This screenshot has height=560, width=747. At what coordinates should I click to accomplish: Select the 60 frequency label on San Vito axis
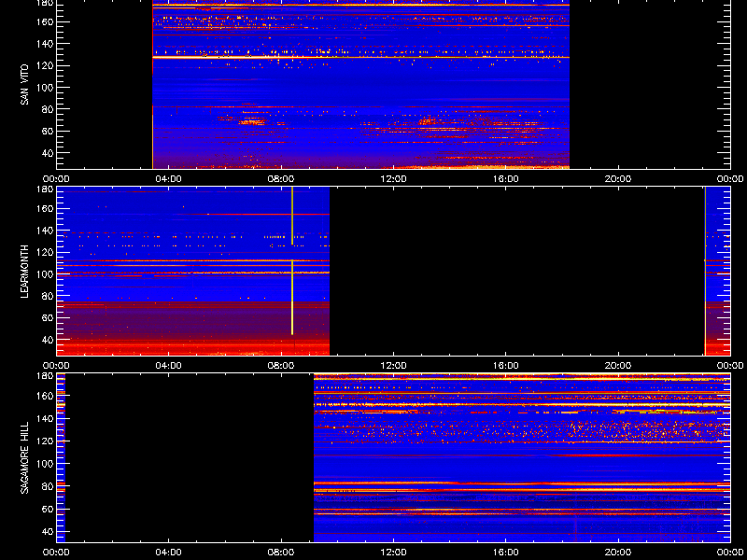tap(49, 131)
